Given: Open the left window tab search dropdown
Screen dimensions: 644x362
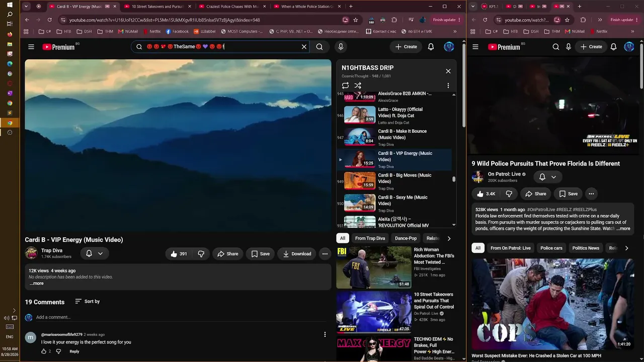Looking at the screenshot, I should [27, 7].
